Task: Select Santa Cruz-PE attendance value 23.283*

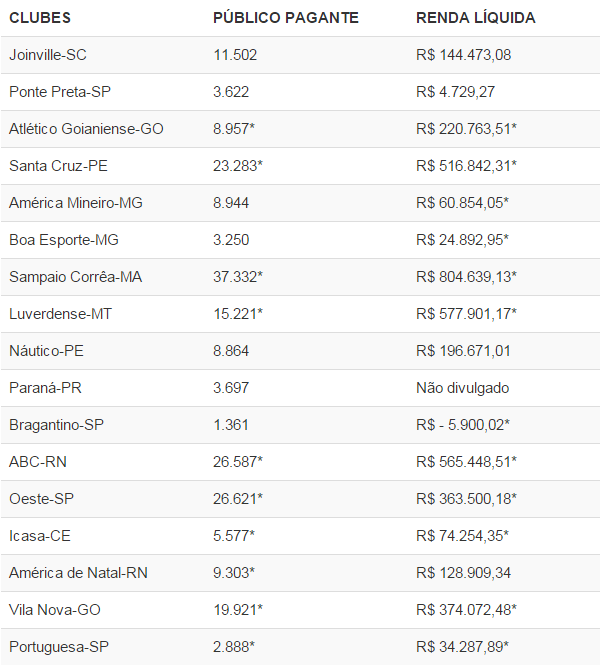Action: [238, 166]
